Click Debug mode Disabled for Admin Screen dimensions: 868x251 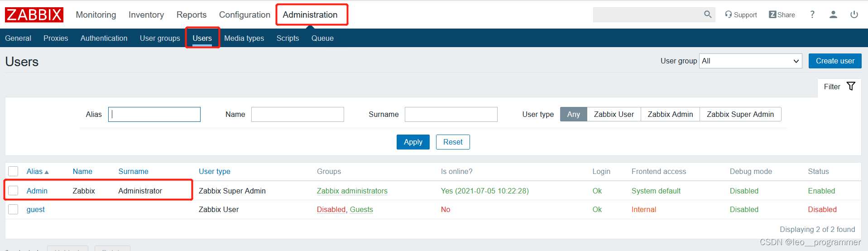[x=743, y=191]
